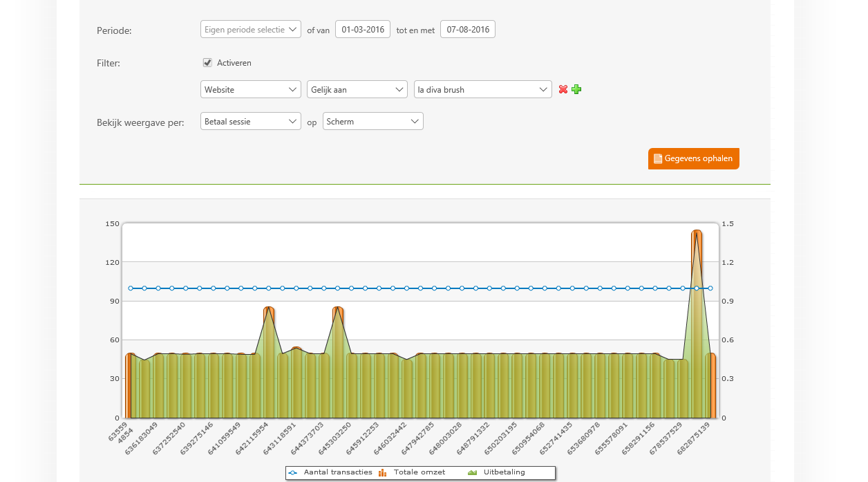The width and height of the screenshot is (868, 482).
Task: Click the Aantal transacties legend label
Action: point(338,472)
